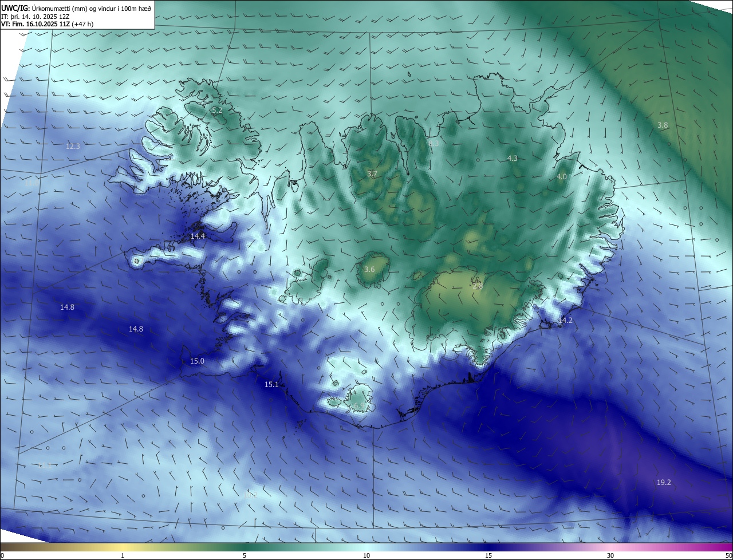
Task: Select the 30 tick on the colour scale
Action: tap(610, 555)
